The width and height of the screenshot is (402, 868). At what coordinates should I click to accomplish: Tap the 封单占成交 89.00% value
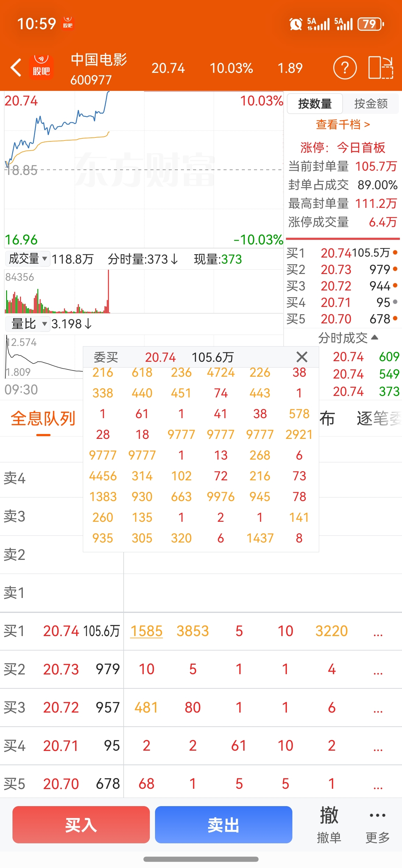click(x=377, y=185)
